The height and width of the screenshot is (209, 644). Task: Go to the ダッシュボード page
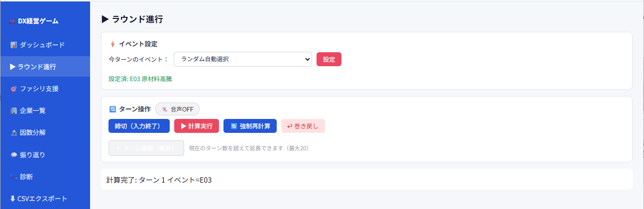click(x=45, y=45)
